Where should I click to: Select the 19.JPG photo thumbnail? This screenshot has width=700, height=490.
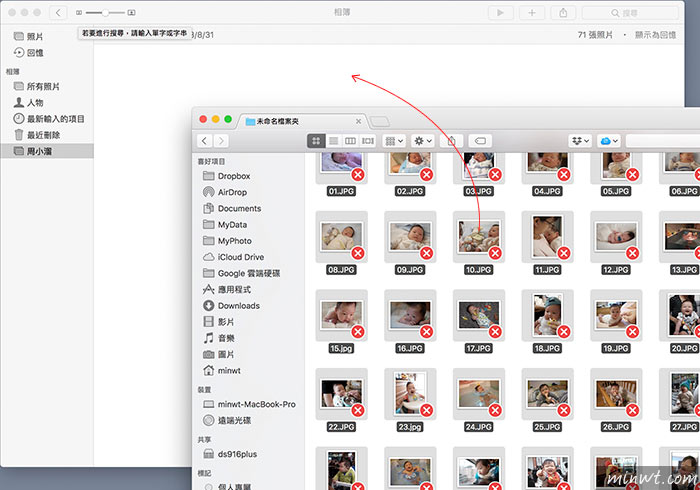[616, 316]
